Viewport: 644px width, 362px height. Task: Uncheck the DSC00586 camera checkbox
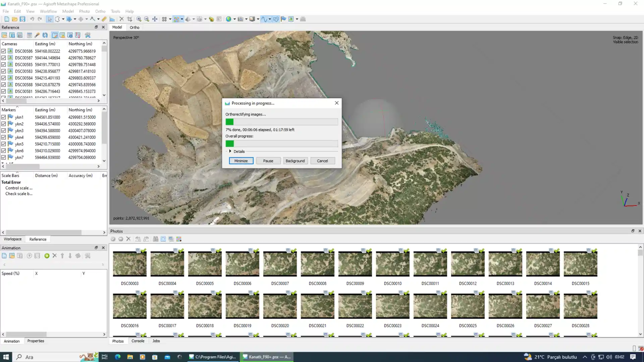click(x=4, y=51)
